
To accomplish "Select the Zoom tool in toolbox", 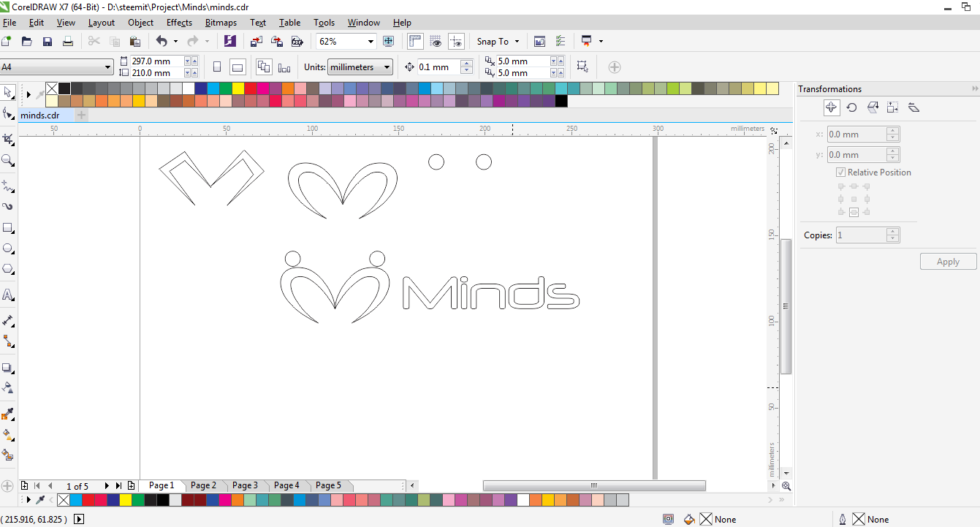I will (x=8, y=160).
